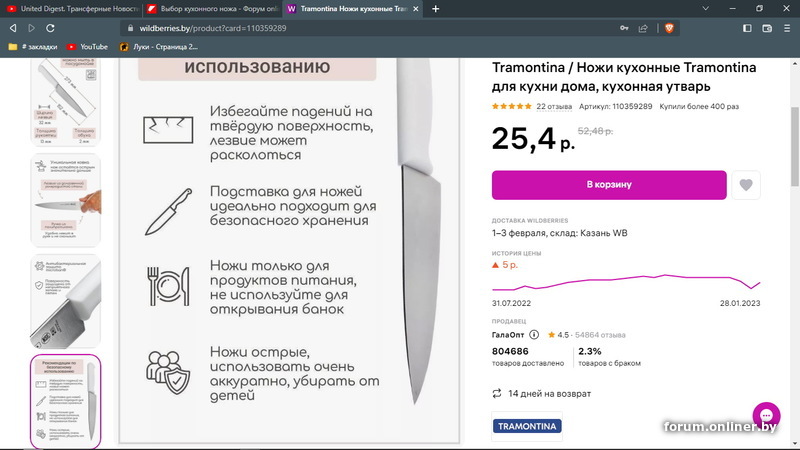The width and height of the screenshot is (800, 450).
Task: Open the YouTube bookmark
Action: tap(87, 46)
